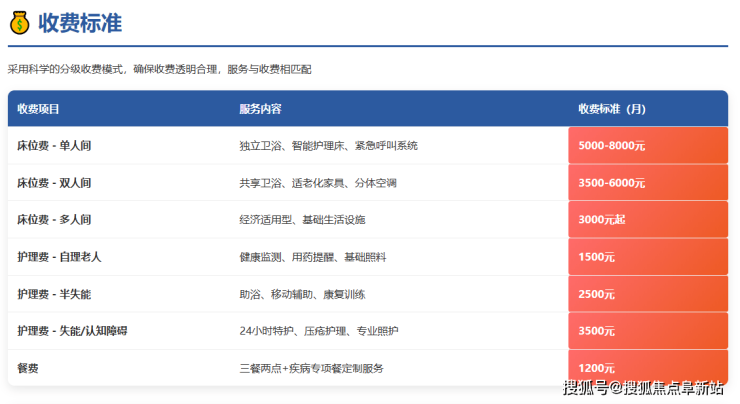Click the 床位费 - 单人间 row label
The image size is (740, 404).
[x=54, y=146]
